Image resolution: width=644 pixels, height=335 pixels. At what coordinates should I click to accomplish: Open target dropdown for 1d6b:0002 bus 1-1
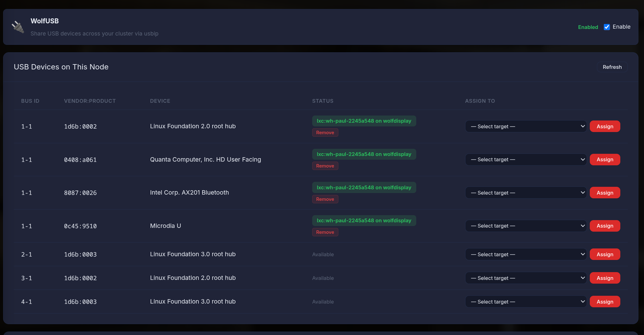coord(526,126)
